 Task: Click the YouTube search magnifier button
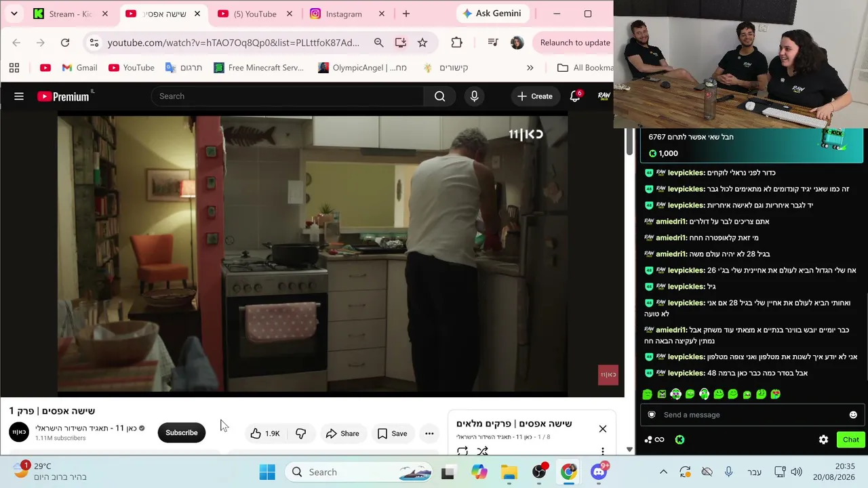[439, 96]
